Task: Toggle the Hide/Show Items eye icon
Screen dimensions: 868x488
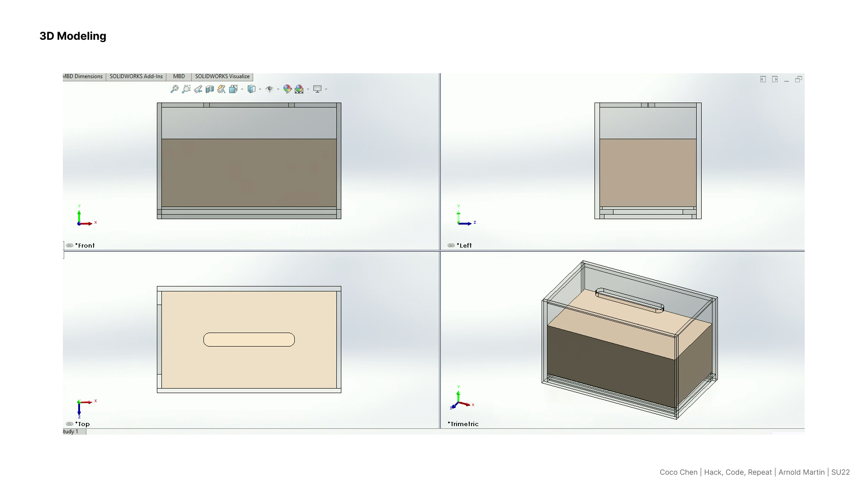Action: click(x=269, y=89)
